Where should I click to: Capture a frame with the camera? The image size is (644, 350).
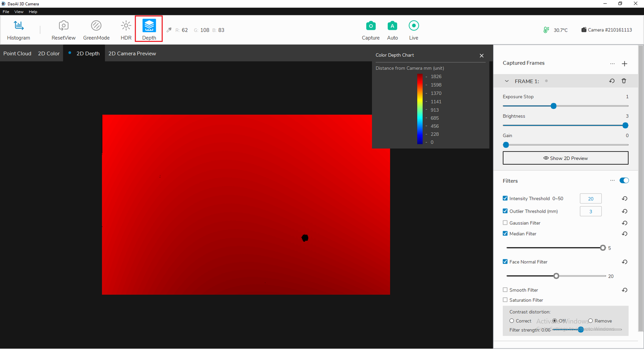coord(370,30)
